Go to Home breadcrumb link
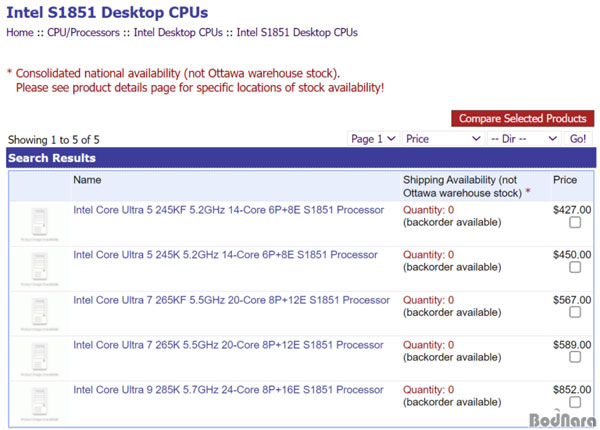This screenshot has width=600, height=430. tap(20, 33)
